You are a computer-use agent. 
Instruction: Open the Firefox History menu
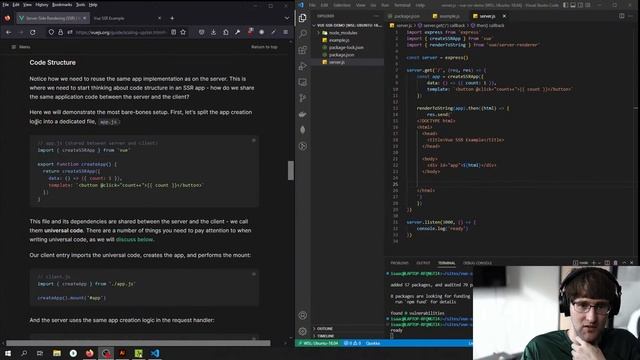42,4
